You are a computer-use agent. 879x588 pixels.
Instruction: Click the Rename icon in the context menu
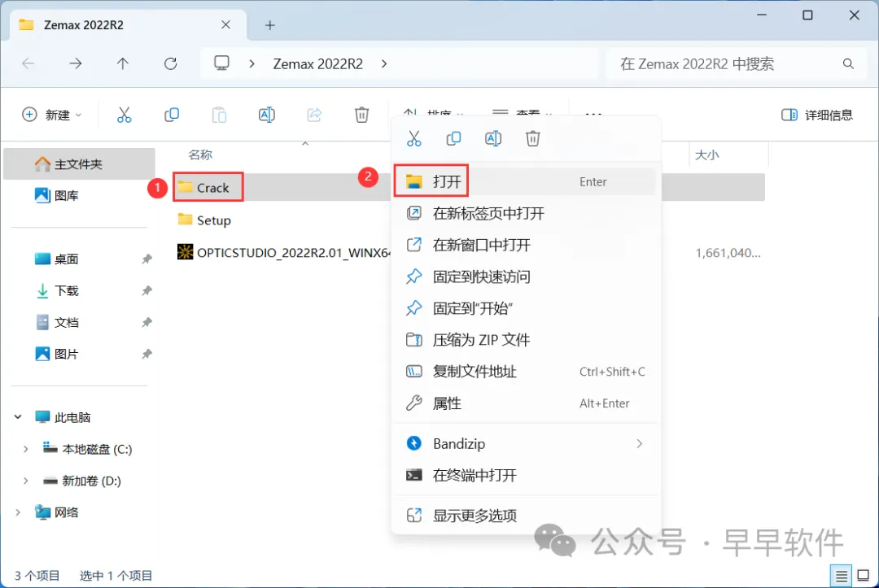click(493, 138)
